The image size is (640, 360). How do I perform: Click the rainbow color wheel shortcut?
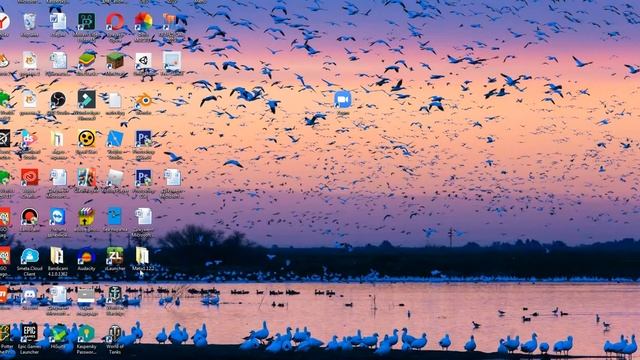[143, 22]
